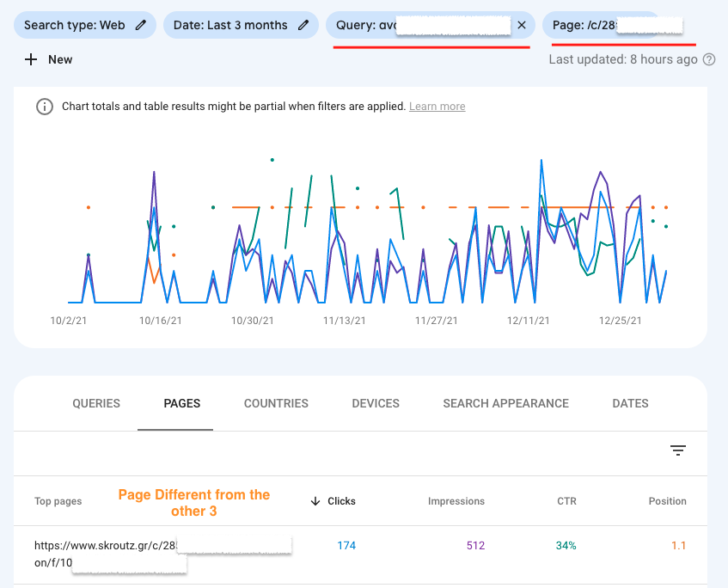
Task: Click the Last updated: 8 hours ago text
Action: (x=623, y=59)
